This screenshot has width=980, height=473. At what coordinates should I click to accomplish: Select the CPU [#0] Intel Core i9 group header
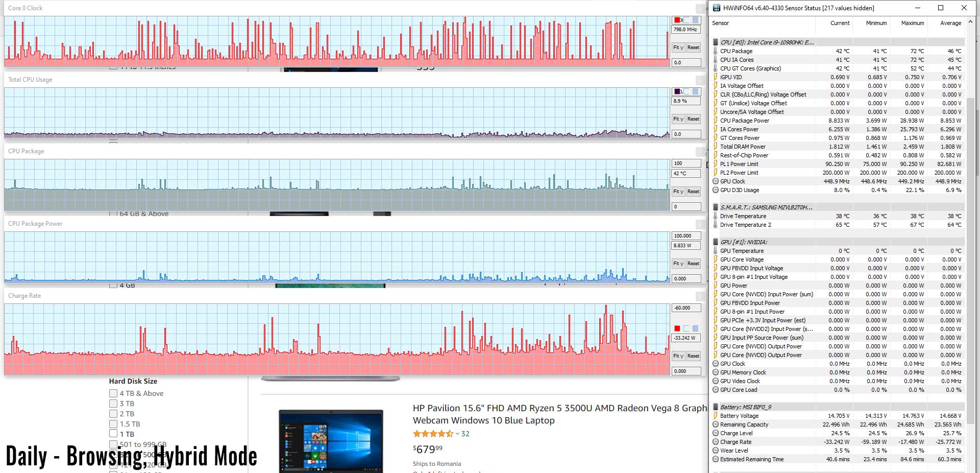click(767, 42)
